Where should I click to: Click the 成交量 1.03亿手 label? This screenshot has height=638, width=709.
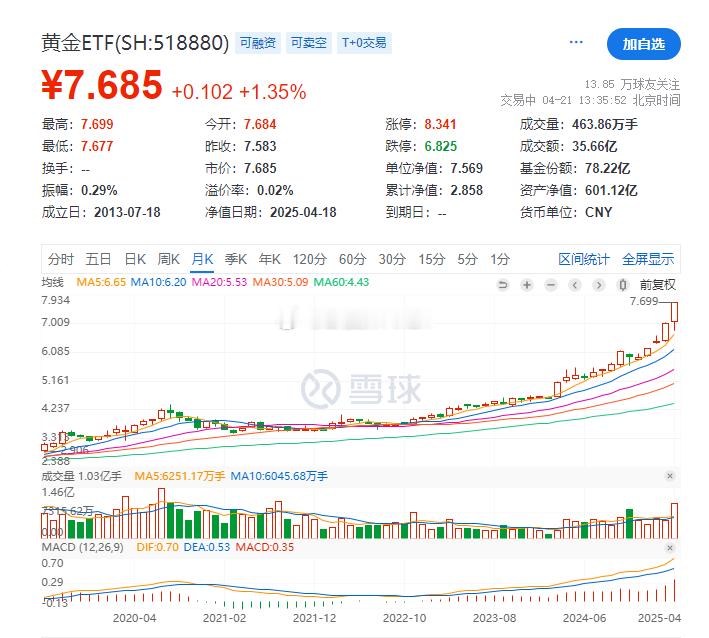[81, 476]
